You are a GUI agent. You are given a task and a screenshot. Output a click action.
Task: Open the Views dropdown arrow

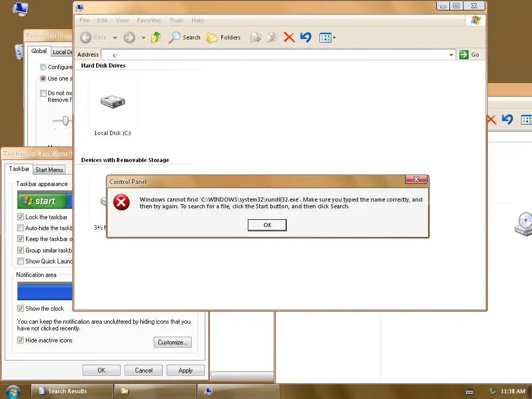334,37
